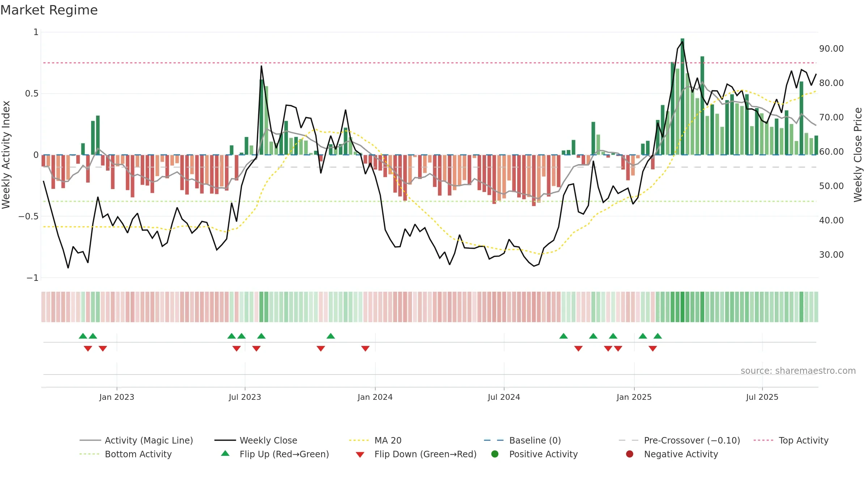Toggle Activity (Magic Line) legend entry
This screenshot has height=488, width=868.
[x=136, y=440]
